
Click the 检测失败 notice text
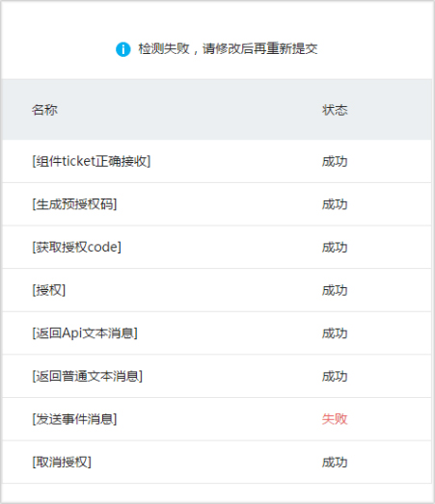[228, 49]
